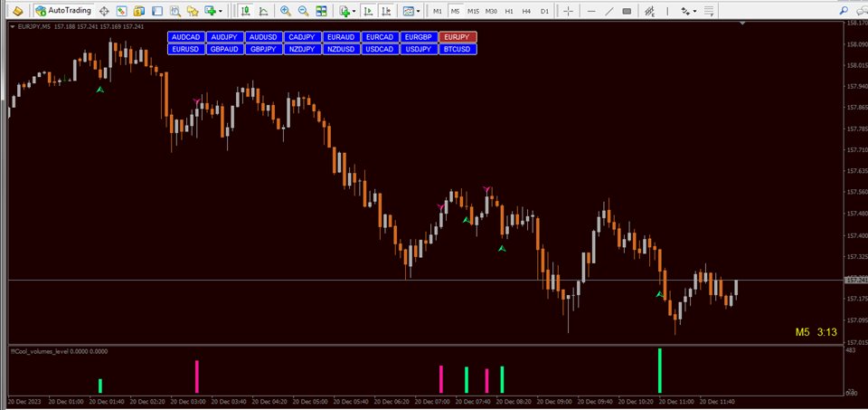Click the new chart green plus icon
The height and width of the screenshot is (410, 868).
click(211, 11)
